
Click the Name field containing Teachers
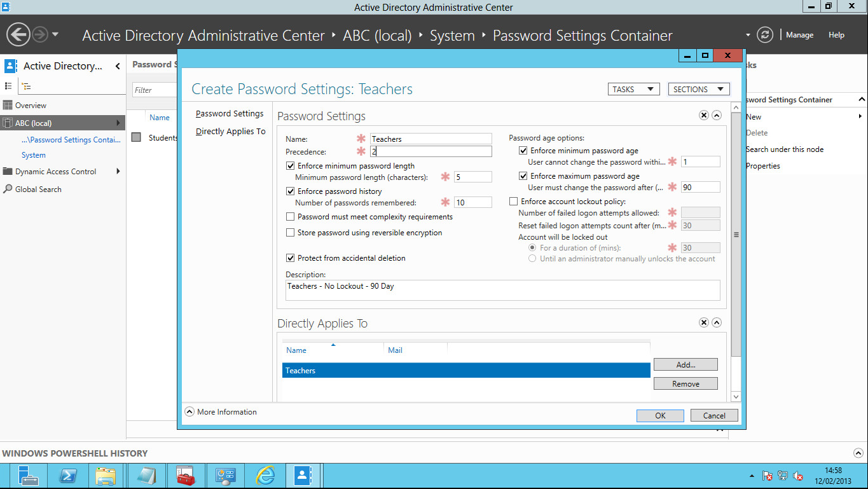(431, 139)
